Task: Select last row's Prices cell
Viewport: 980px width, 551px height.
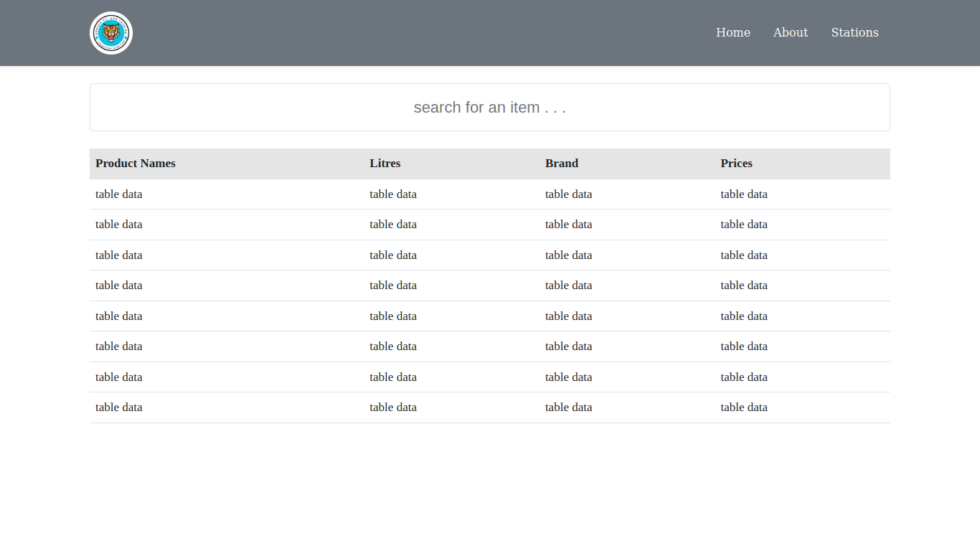Action: (x=744, y=408)
